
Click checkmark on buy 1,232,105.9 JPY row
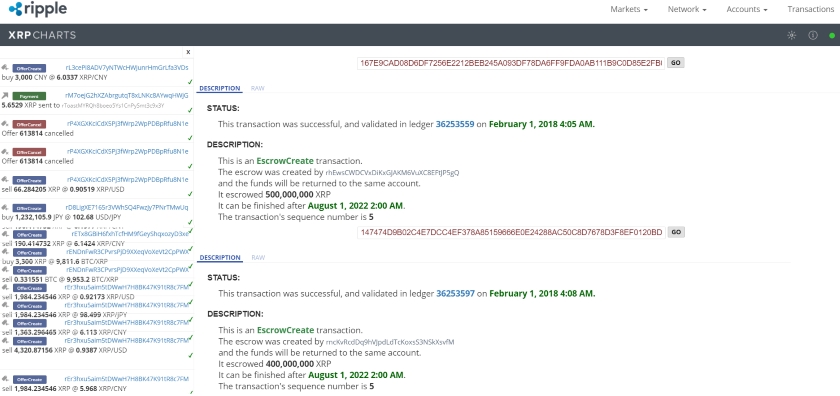190,222
